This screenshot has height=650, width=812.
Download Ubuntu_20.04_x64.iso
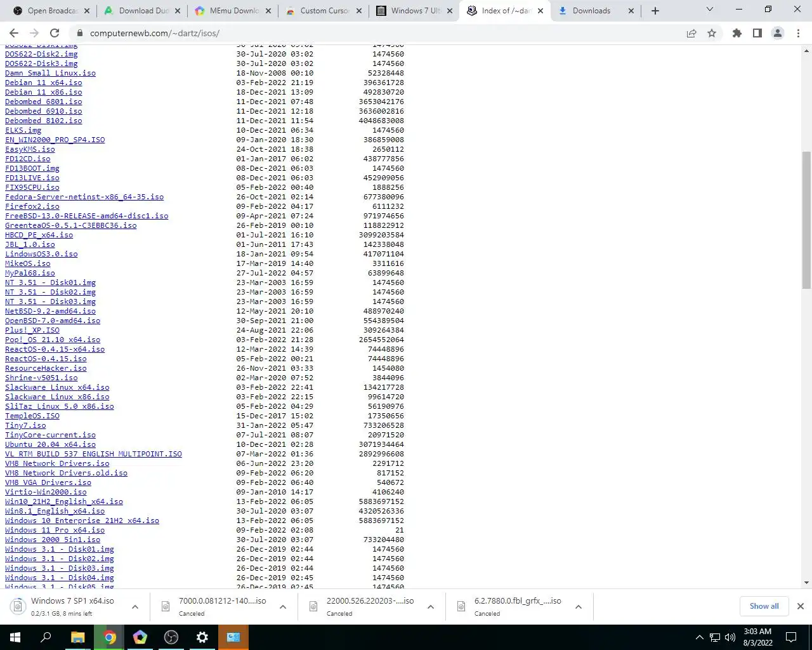coord(50,444)
